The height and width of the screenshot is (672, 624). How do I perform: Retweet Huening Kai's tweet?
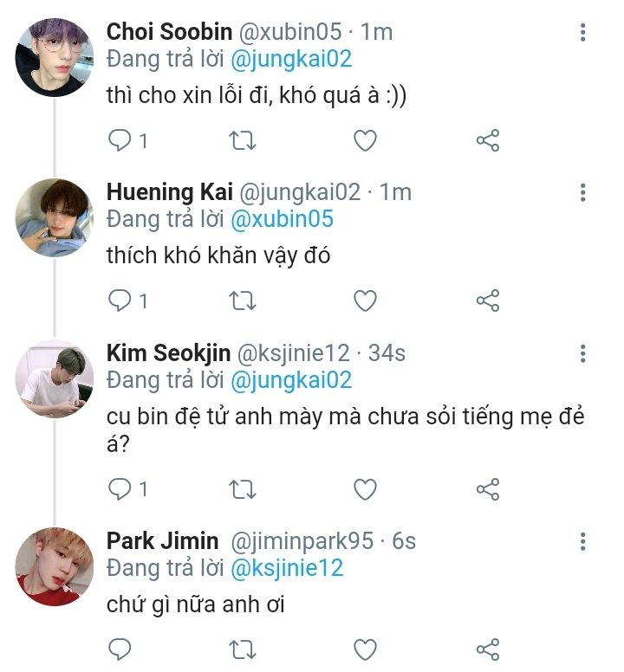point(243,300)
